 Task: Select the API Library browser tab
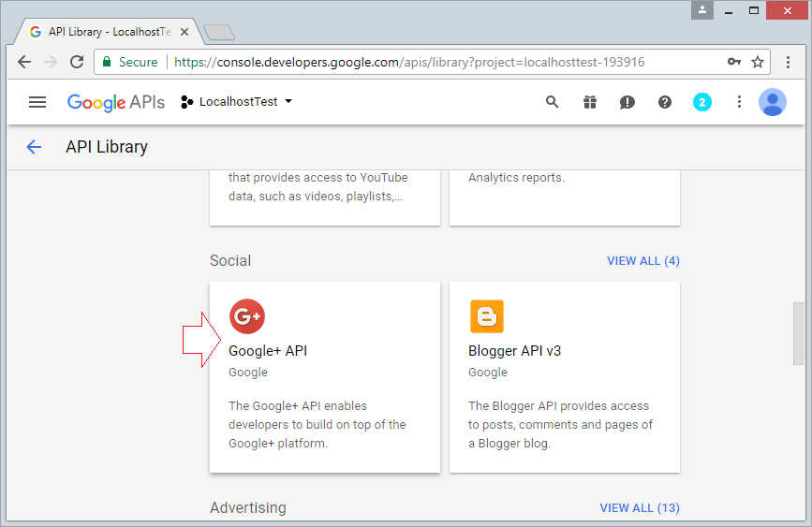click(110, 32)
